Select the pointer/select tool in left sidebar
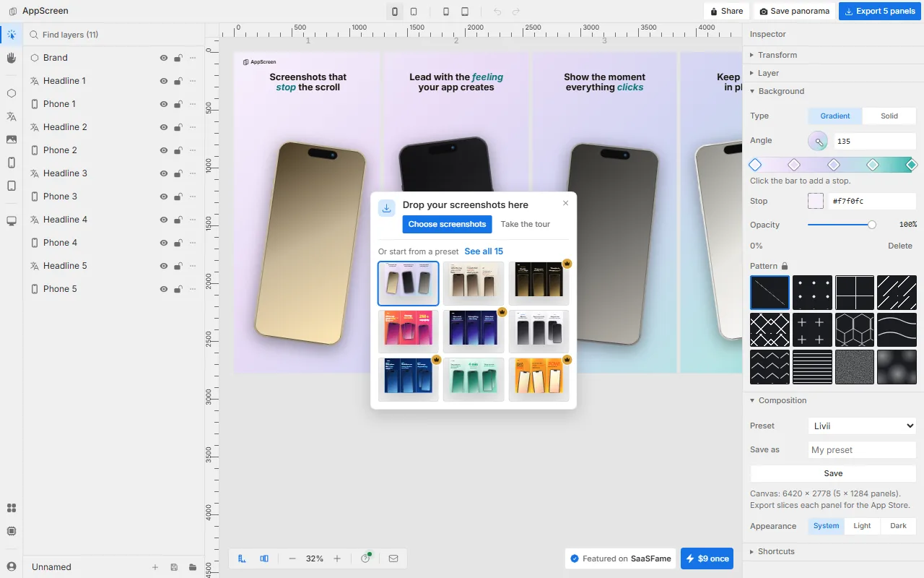Image resolution: width=924 pixels, height=578 pixels. (11, 35)
